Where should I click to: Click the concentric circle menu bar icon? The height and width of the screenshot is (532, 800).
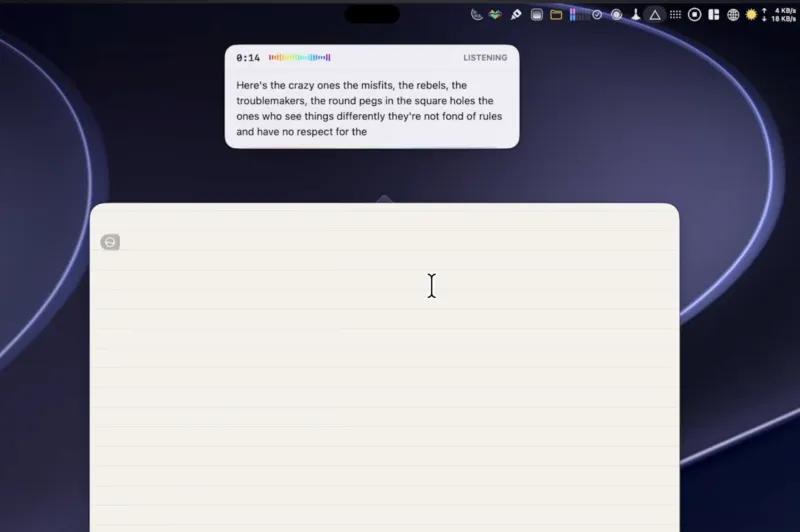[x=616, y=15]
